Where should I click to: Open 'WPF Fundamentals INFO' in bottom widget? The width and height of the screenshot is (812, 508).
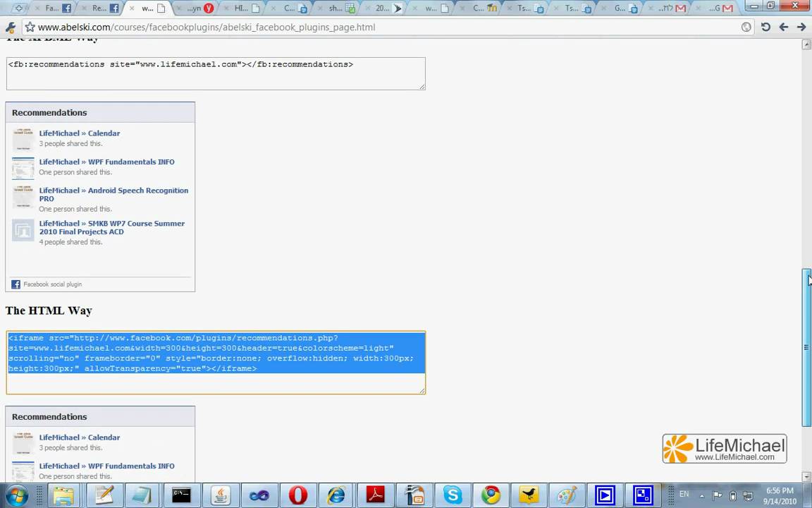(106, 466)
